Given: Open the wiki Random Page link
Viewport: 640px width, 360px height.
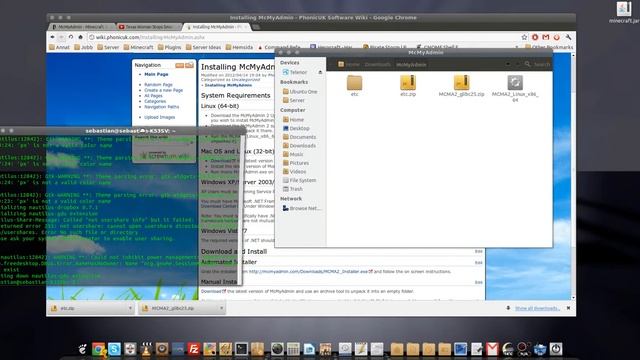Looking at the screenshot, I should point(158,84).
